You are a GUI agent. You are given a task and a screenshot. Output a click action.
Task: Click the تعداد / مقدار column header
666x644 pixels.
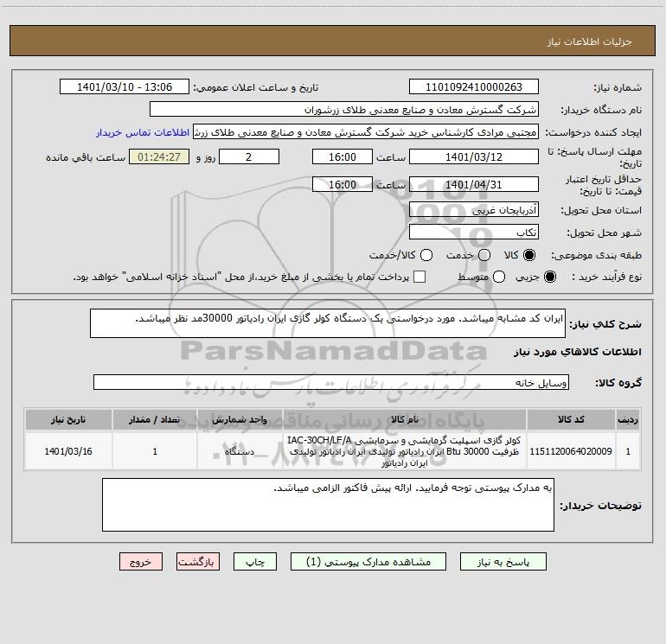coord(155,419)
